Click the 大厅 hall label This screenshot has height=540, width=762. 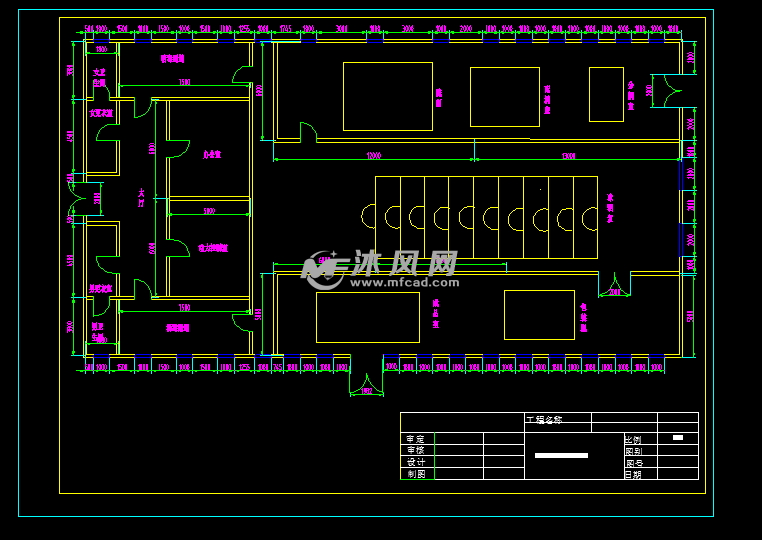141,197
